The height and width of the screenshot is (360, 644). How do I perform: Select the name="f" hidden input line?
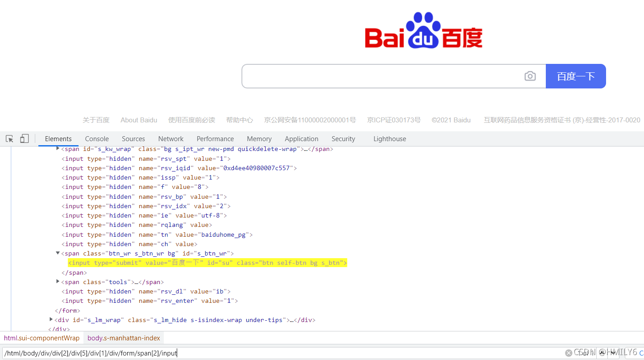pyautogui.click(x=135, y=187)
